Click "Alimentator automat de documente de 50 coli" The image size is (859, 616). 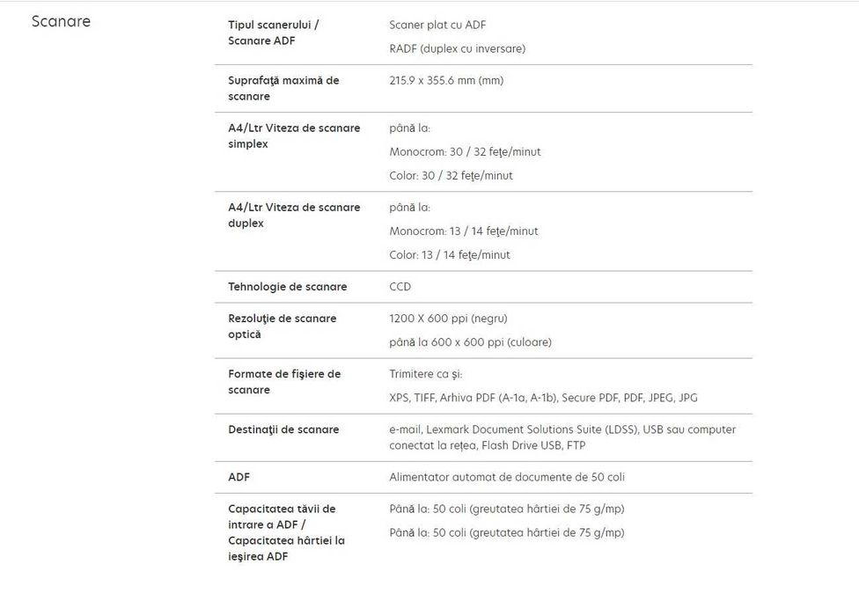tap(507, 478)
